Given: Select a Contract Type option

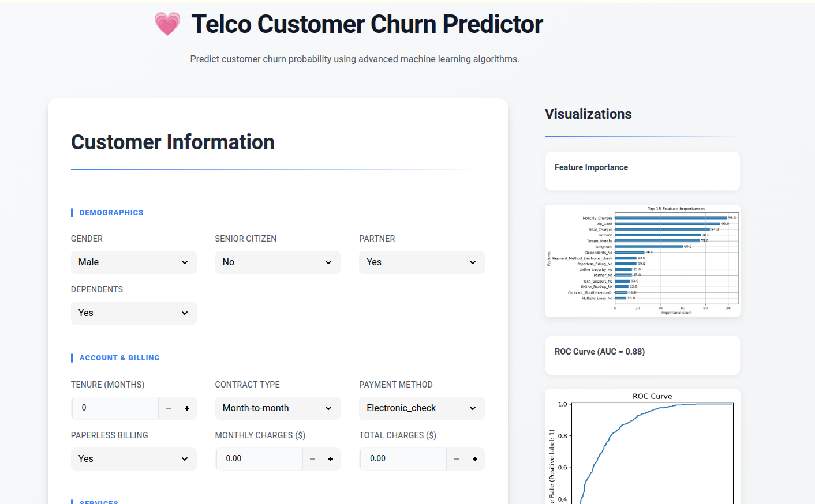Looking at the screenshot, I should (278, 408).
